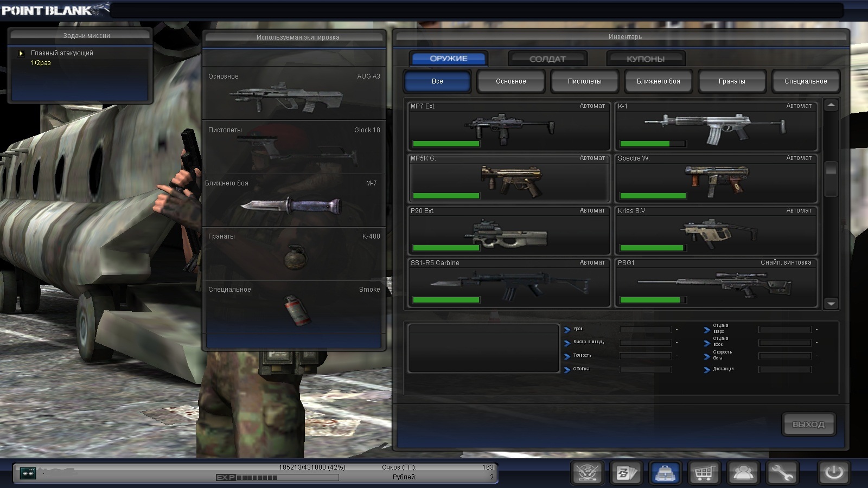
Task: Open the shopping cart store
Action: click(x=704, y=473)
